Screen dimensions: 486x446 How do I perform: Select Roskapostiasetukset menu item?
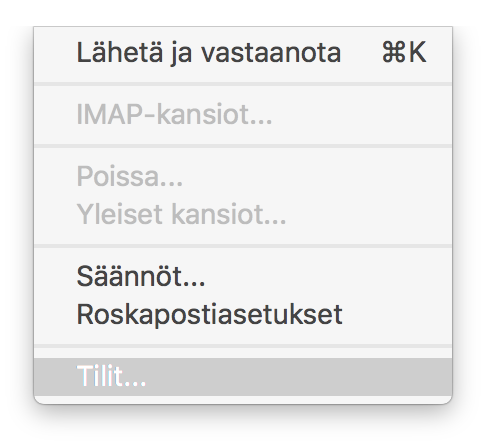tap(243, 314)
